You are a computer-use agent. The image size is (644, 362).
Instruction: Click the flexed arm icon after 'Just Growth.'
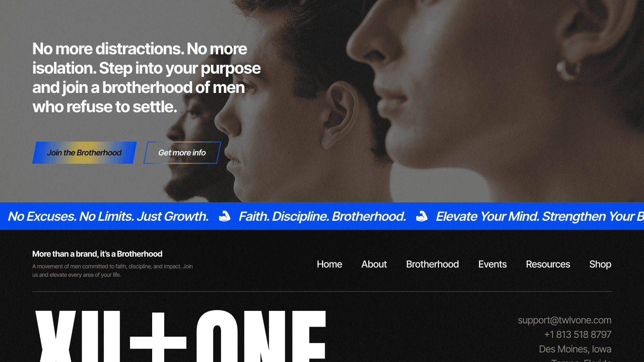click(x=225, y=216)
